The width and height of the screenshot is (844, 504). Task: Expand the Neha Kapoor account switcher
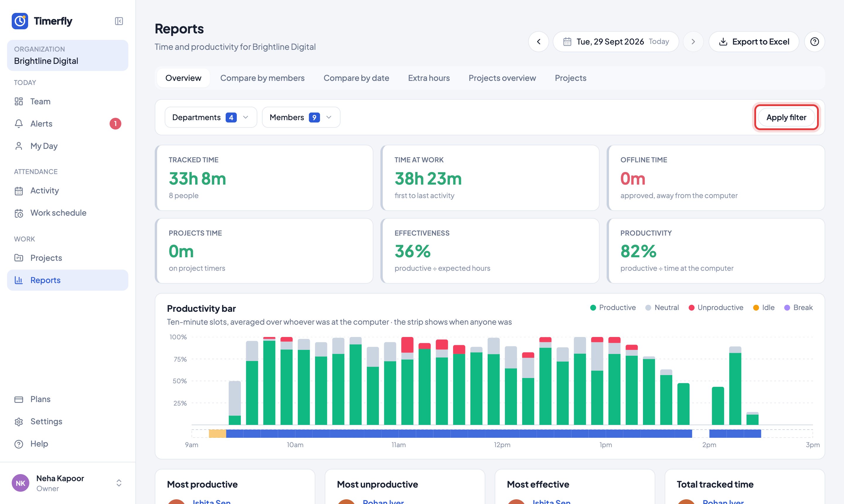pos(119,483)
